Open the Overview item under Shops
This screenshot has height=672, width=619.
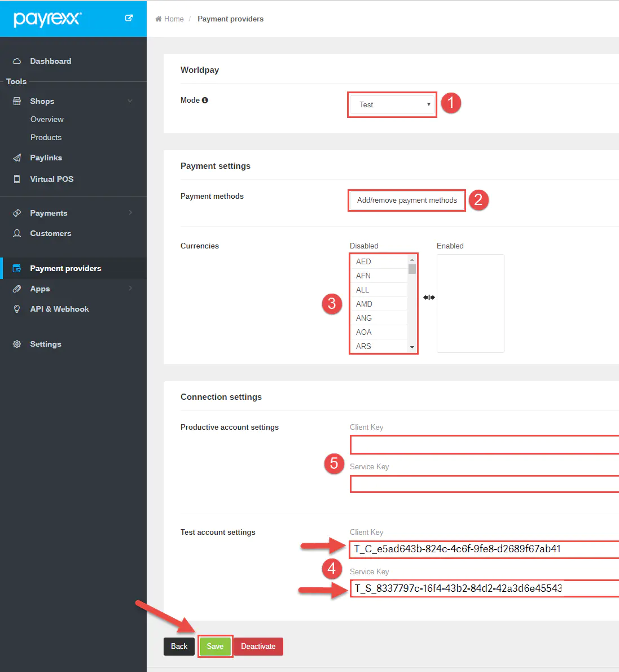[47, 119]
